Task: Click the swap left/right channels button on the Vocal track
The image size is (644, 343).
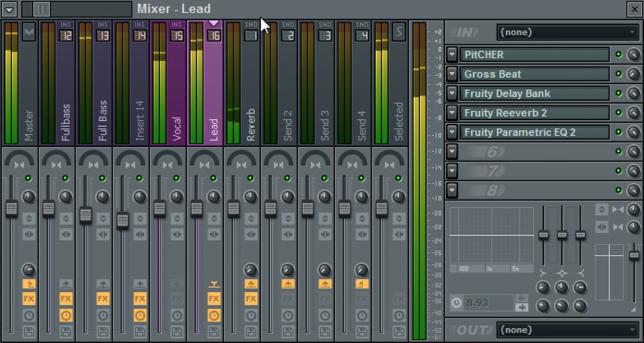Action: click(177, 235)
